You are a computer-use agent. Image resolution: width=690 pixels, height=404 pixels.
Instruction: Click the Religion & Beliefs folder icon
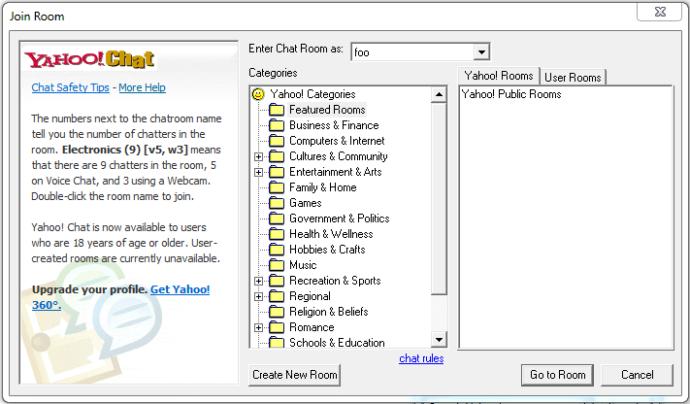click(x=276, y=312)
